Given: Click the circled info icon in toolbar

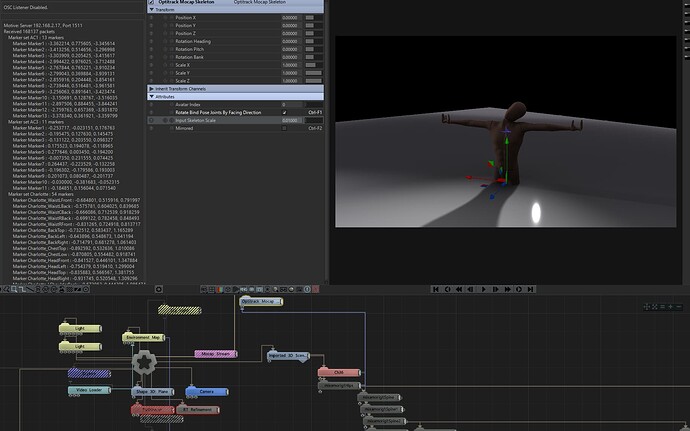Looking at the screenshot, I should pyautogui.click(x=307, y=289).
